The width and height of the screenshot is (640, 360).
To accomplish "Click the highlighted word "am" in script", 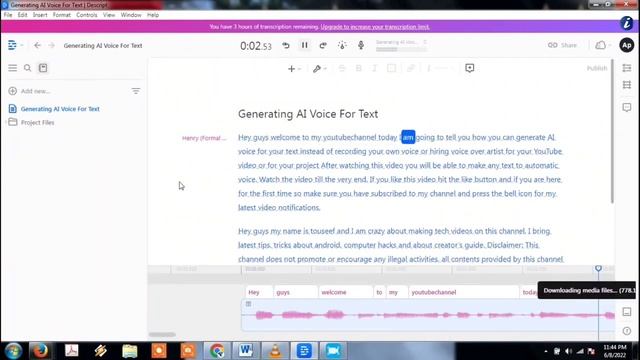I will coord(408,137).
